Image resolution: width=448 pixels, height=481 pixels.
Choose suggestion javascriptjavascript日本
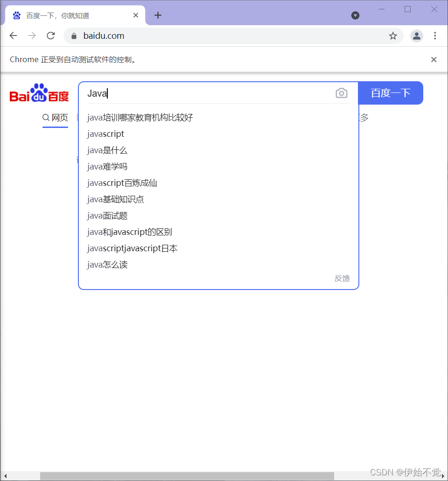click(x=218, y=248)
